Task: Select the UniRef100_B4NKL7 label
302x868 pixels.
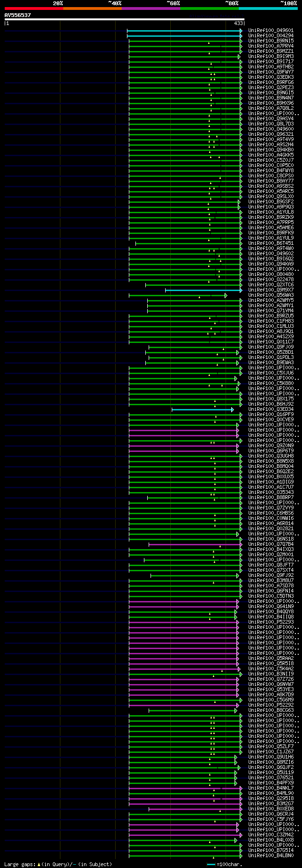Action: tap(271, 788)
